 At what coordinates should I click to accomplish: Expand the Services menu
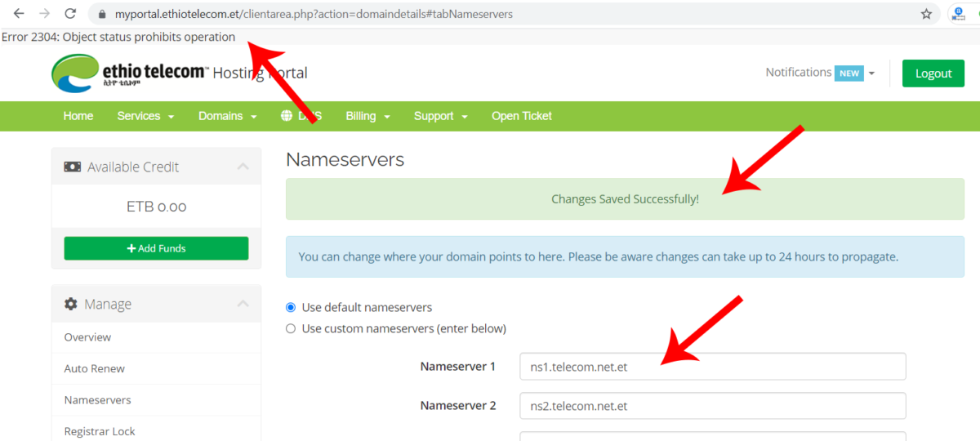coord(145,116)
